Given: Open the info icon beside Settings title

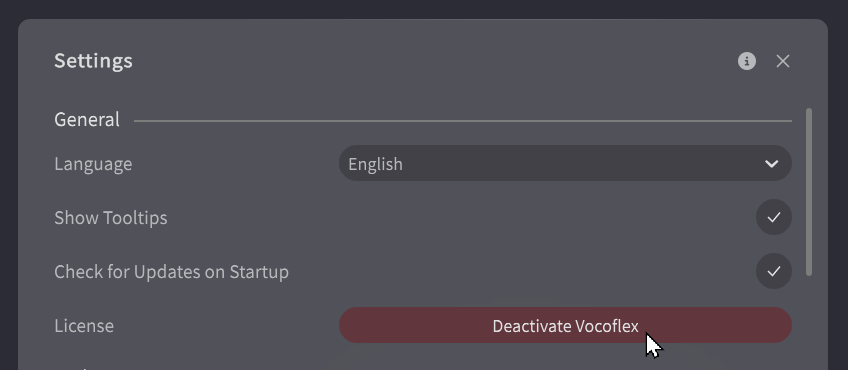Looking at the screenshot, I should pyautogui.click(x=747, y=61).
